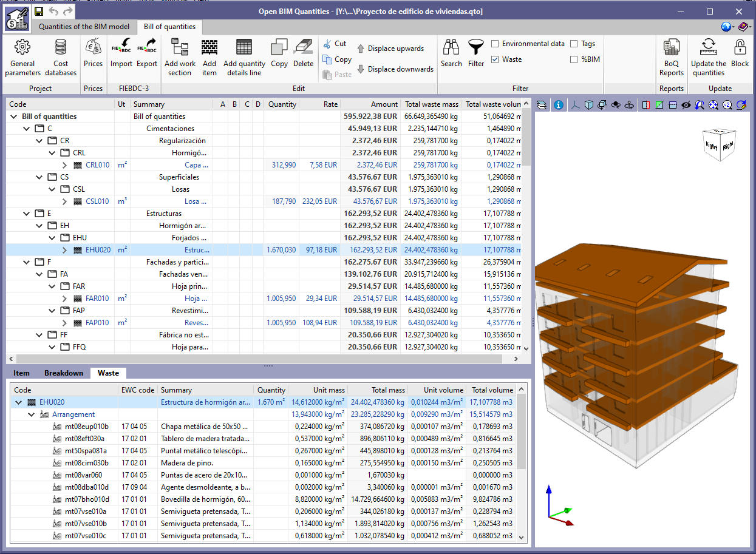Click Displace upwards
This screenshot has width=756, height=554.
(x=390, y=49)
